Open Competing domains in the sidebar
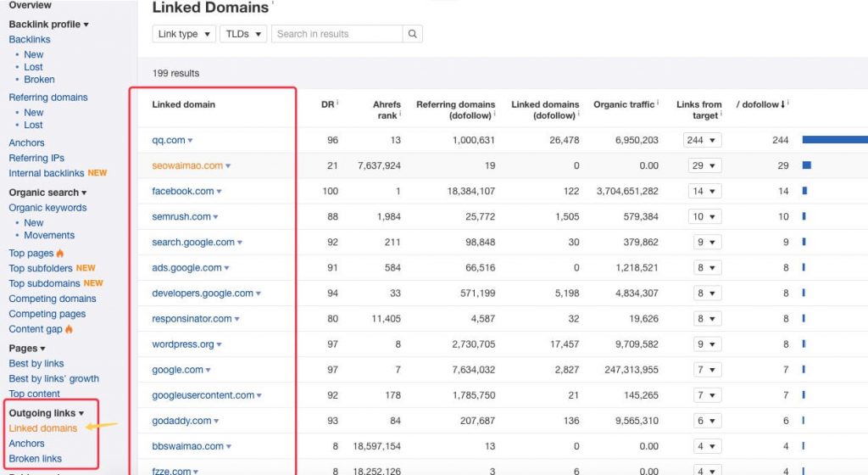Screen dimensions: 868x475 [x=53, y=299]
